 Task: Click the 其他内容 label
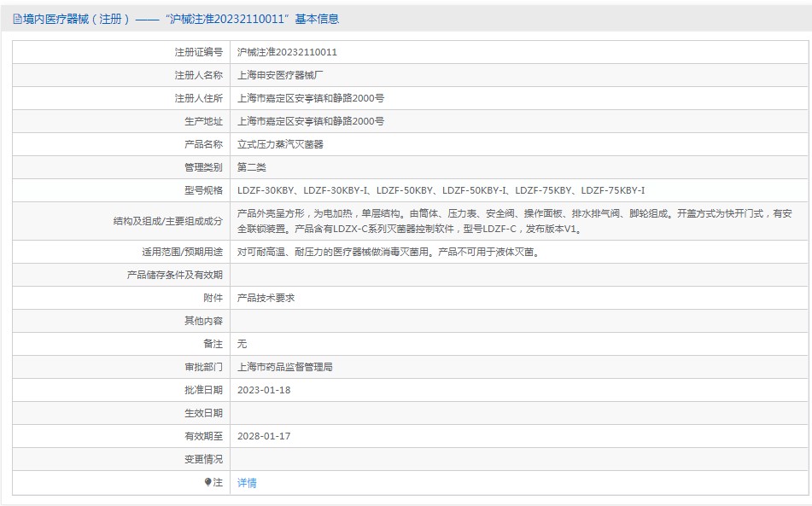(x=203, y=321)
